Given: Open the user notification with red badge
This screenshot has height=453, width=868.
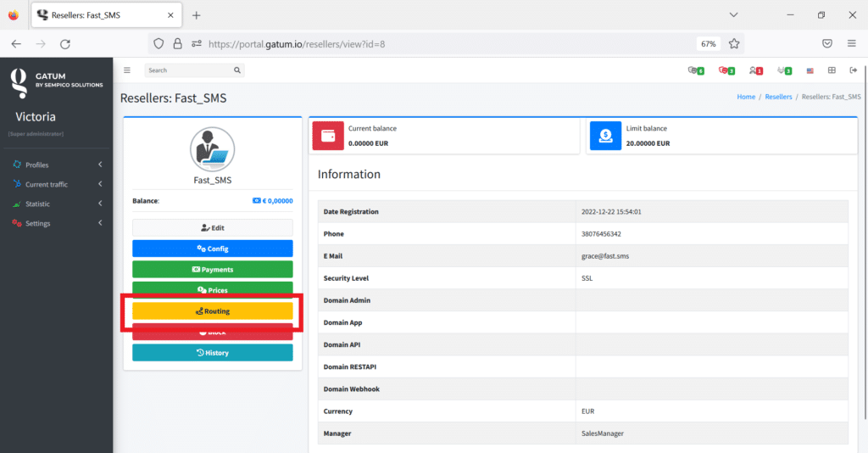Looking at the screenshot, I should tap(755, 70).
